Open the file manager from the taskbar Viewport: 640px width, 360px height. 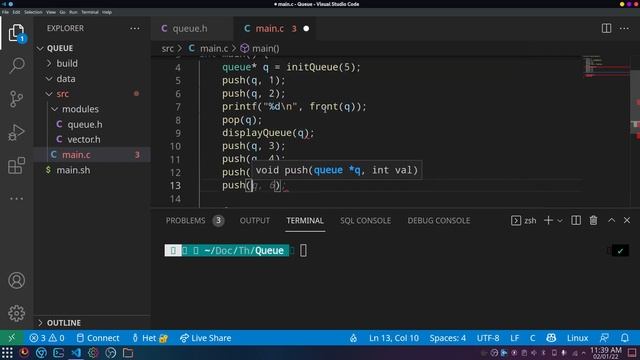pos(128,353)
